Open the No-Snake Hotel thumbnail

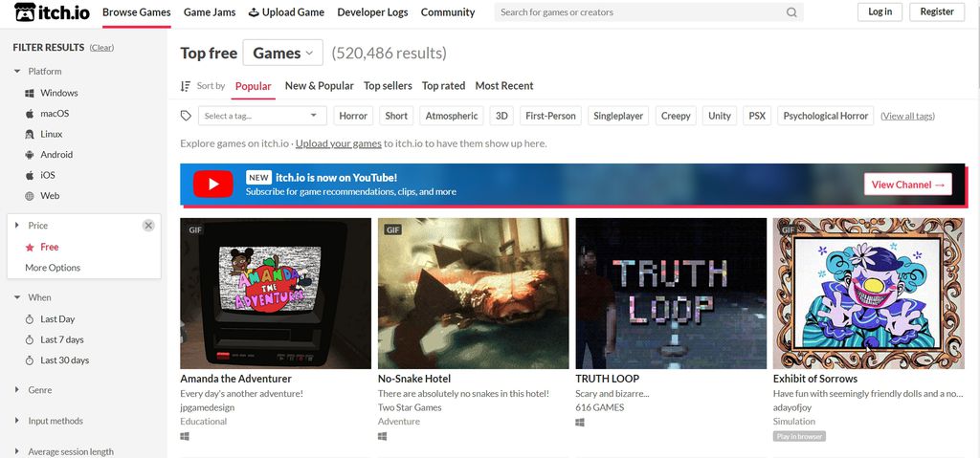pos(473,294)
